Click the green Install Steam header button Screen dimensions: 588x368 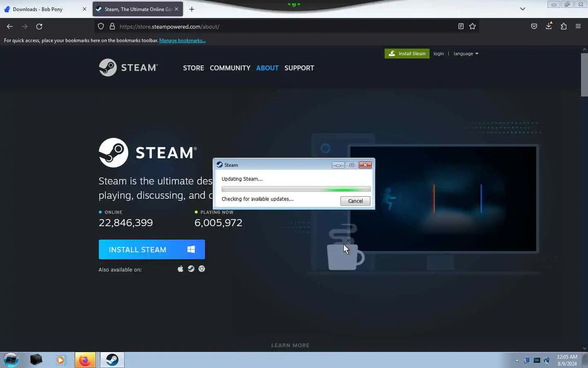coord(407,54)
